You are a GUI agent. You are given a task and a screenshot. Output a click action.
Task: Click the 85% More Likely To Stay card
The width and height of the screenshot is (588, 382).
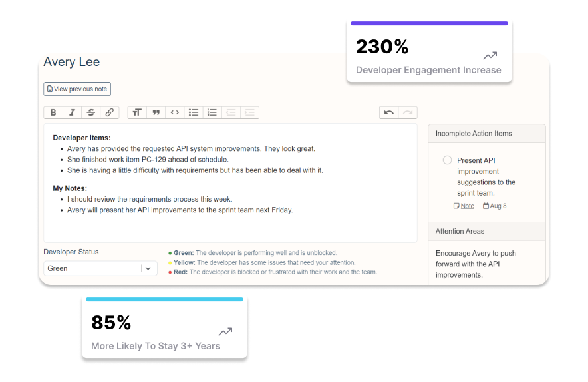click(164, 327)
